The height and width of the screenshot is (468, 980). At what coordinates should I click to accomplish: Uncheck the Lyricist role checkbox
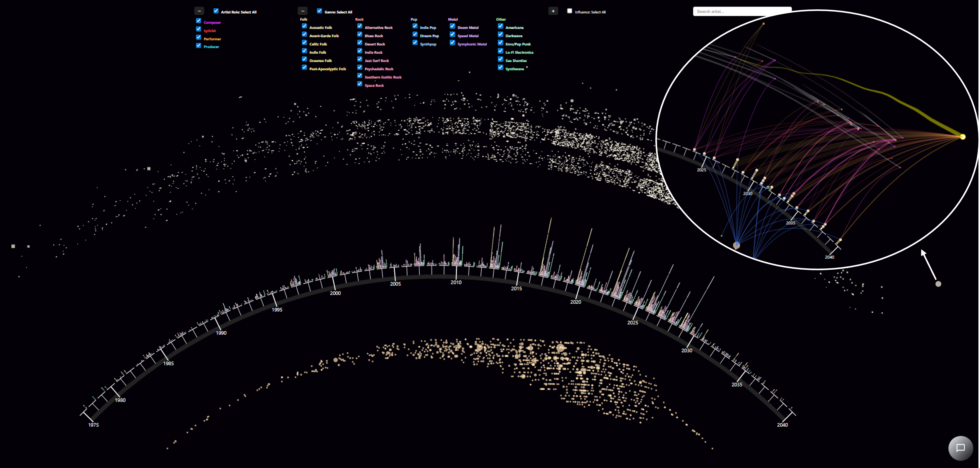tap(198, 30)
